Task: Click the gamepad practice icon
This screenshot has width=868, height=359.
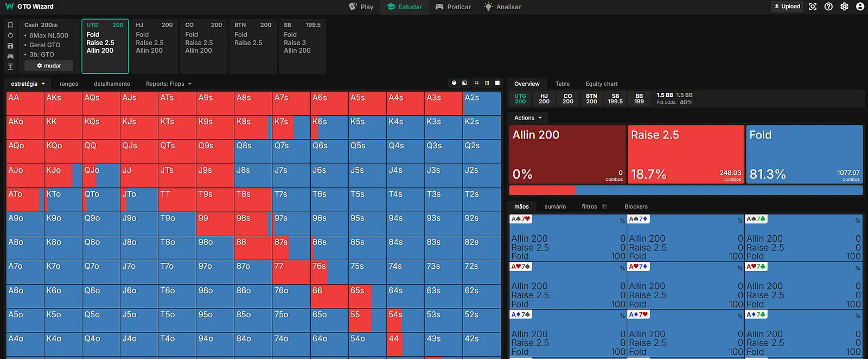Action: (10, 56)
